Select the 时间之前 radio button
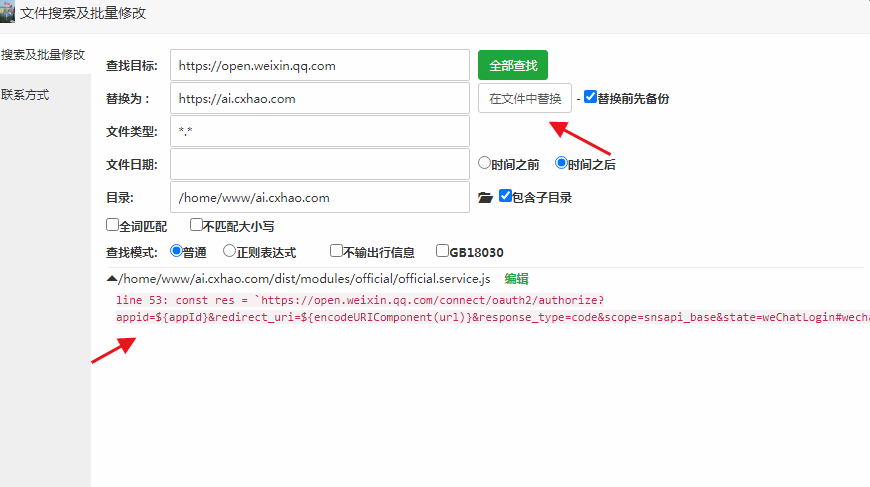The image size is (870, 487). click(x=484, y=162)
